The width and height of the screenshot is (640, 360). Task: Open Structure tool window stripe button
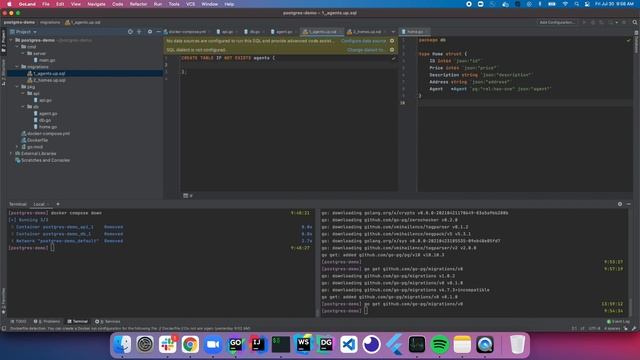(x=3, y=72)
